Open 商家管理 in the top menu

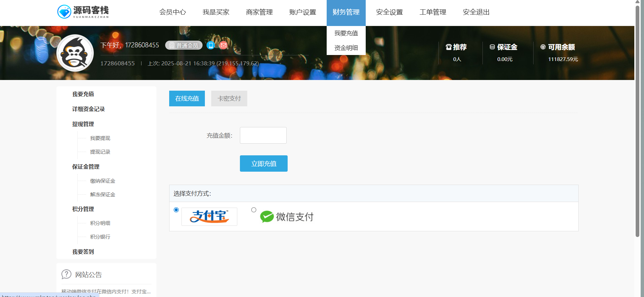point(259,12)
